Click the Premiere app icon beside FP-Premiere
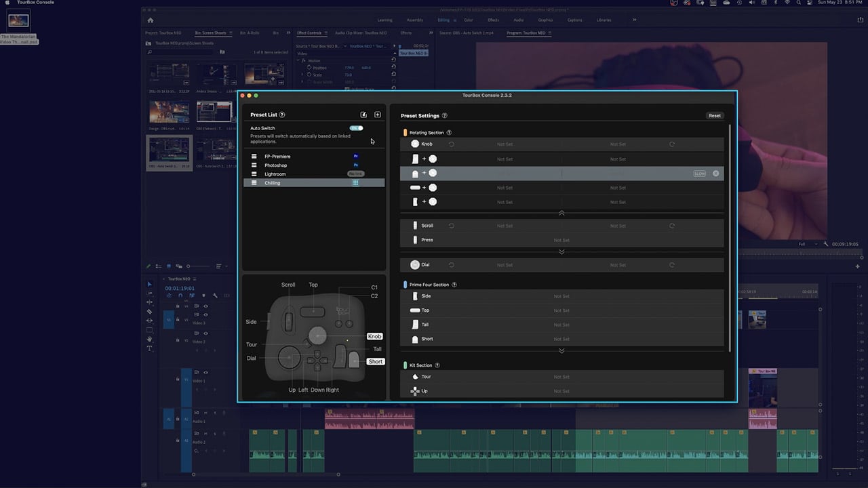The width and height of the screenshot is (868, 488). tap(355, 157)
